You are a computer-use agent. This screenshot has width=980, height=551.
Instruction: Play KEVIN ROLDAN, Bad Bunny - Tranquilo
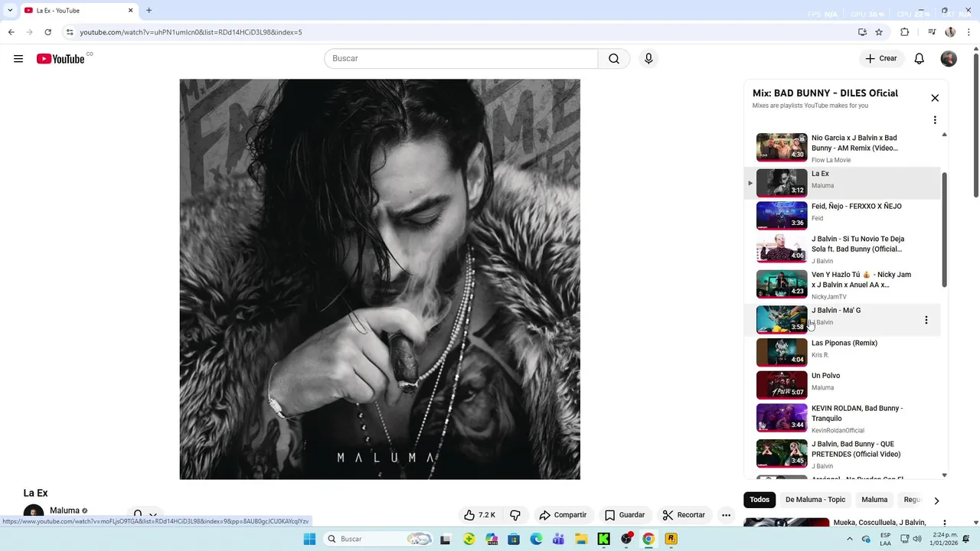click(842, 419)
